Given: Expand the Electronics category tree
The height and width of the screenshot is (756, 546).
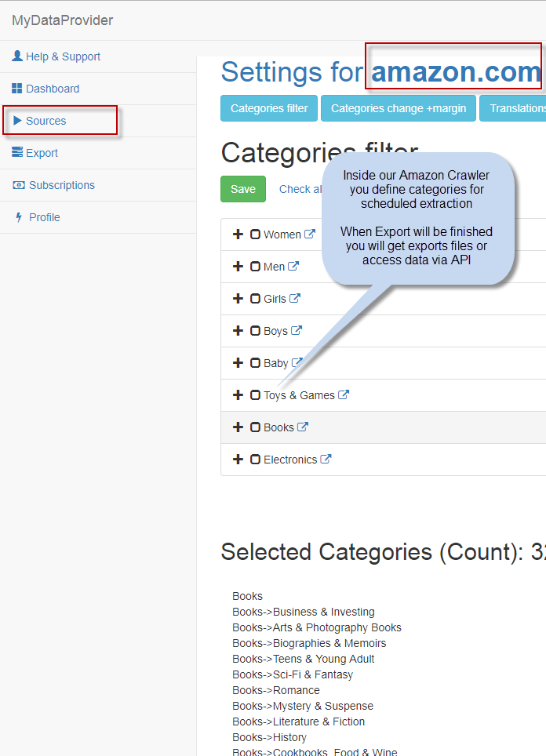Looking at the screenshot, I should pyautogui.click(x=238, y=460).
